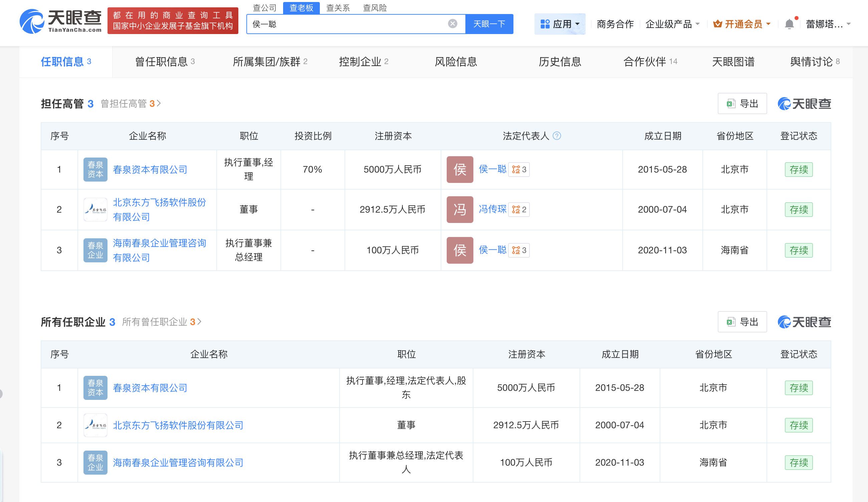Expand 曾担任高管 using its chevron
The image size is (868, 502).
coord(159,103)
